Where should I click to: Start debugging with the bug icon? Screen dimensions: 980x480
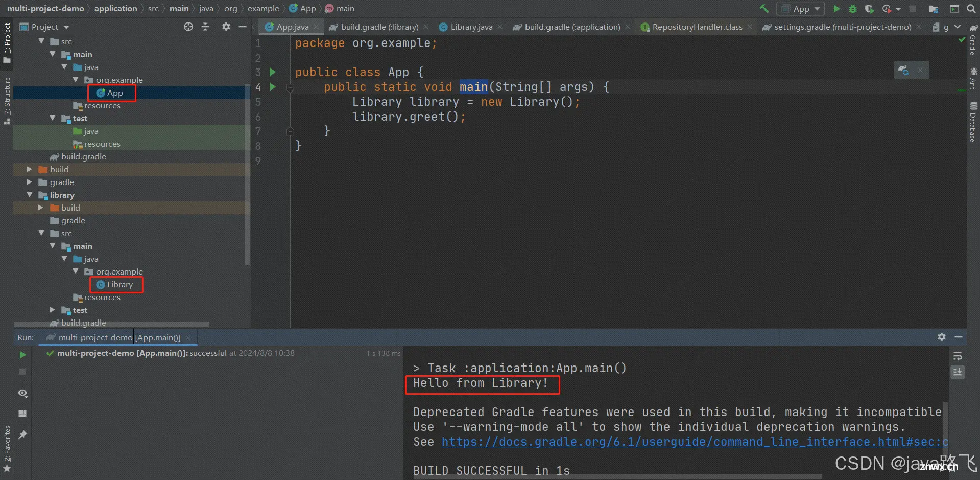pyautogui.click(x=853, y=9)
